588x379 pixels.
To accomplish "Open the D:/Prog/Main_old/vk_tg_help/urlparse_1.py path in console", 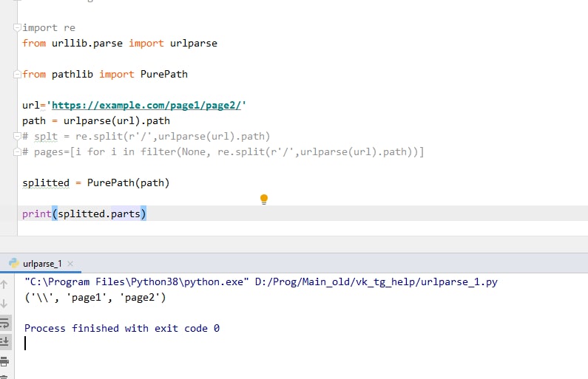I will (x=376, y=281).
